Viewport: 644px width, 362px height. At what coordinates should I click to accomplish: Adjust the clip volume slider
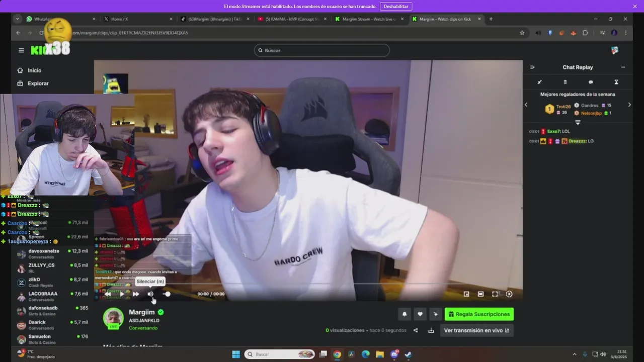[x=167, y=294]
